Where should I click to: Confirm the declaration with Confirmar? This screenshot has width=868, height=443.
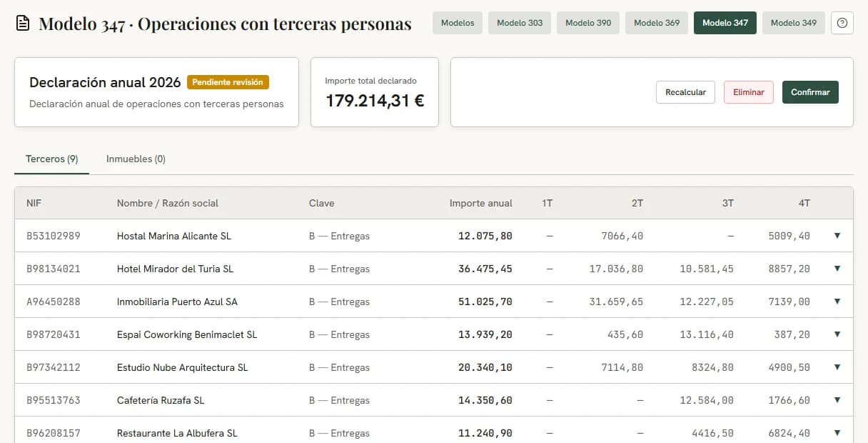(810, 92)
